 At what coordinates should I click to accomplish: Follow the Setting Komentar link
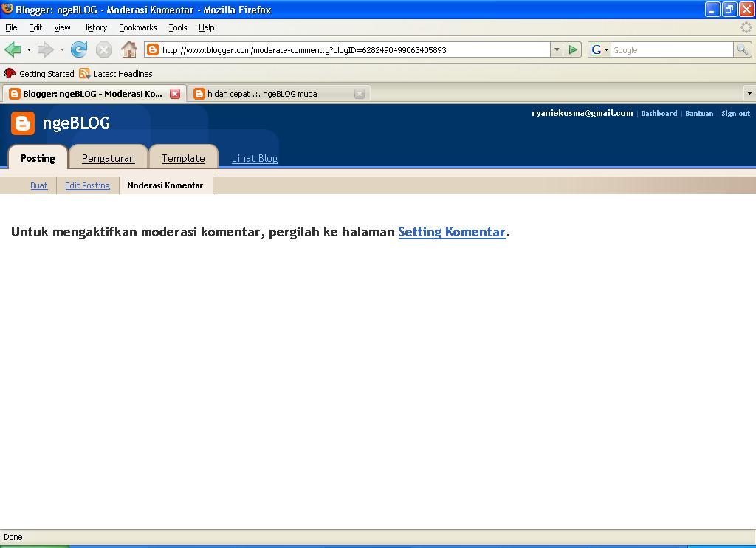coord(452,232)
